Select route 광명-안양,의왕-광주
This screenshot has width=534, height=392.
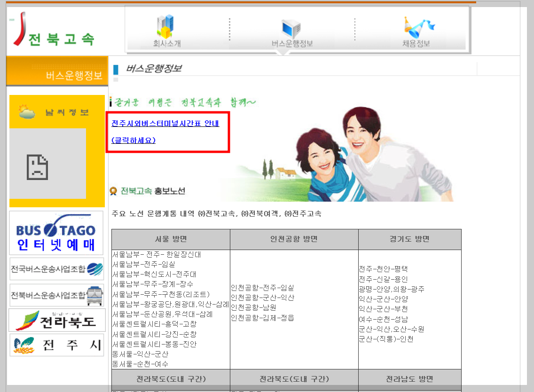tap(392, 289)
